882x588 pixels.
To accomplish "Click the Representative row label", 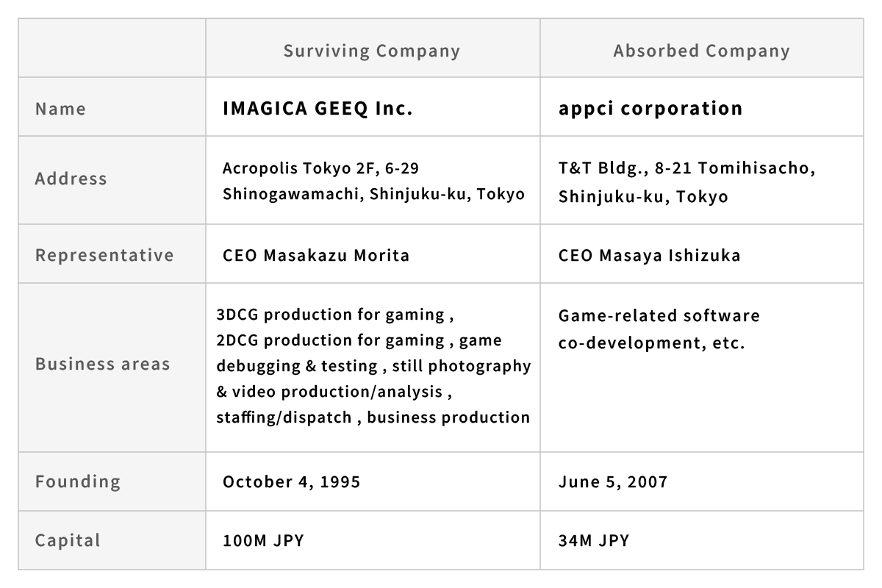I will tap(105, 255).
